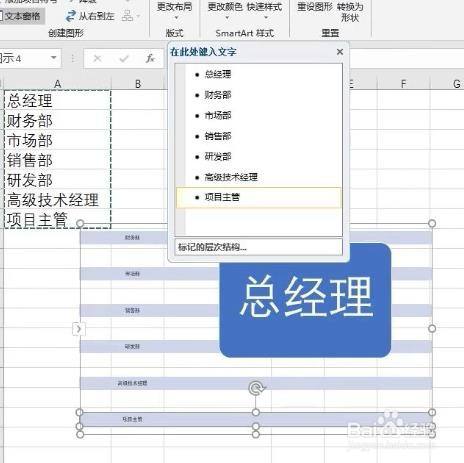The width and height of the screenshot is (464, 463).
Task: Open the 快速样式 quick styles gallery
Action: pyautogui.click(x=264, y=11)
